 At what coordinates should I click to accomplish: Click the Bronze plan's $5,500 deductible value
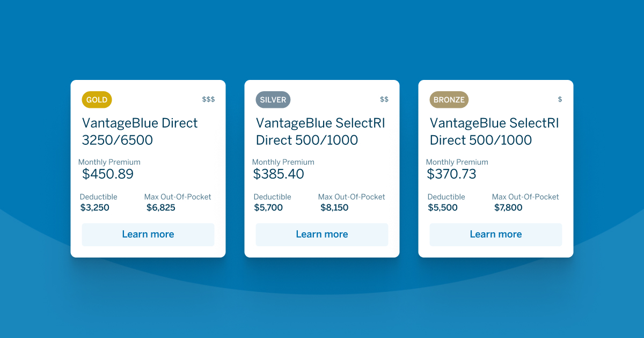point(443,207)
